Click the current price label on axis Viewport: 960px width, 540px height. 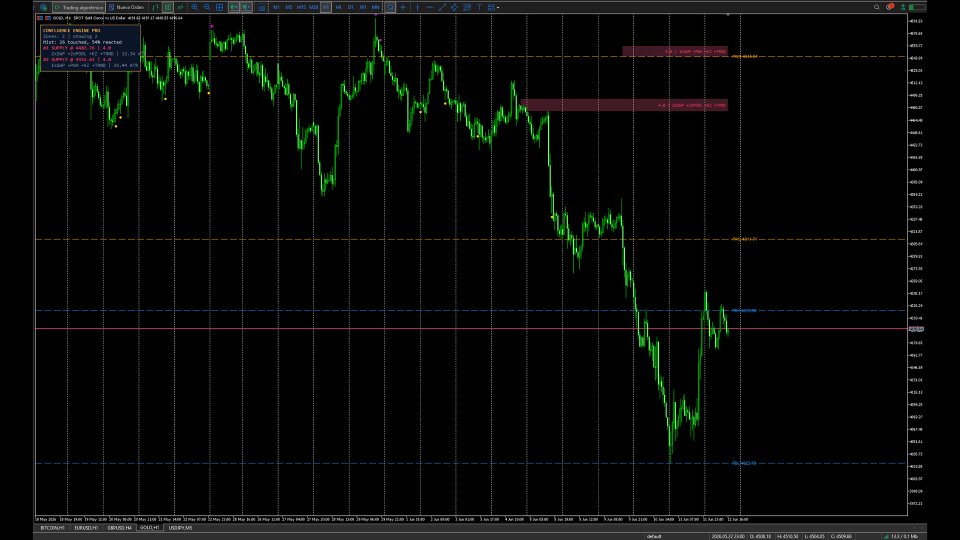(916, 329)
